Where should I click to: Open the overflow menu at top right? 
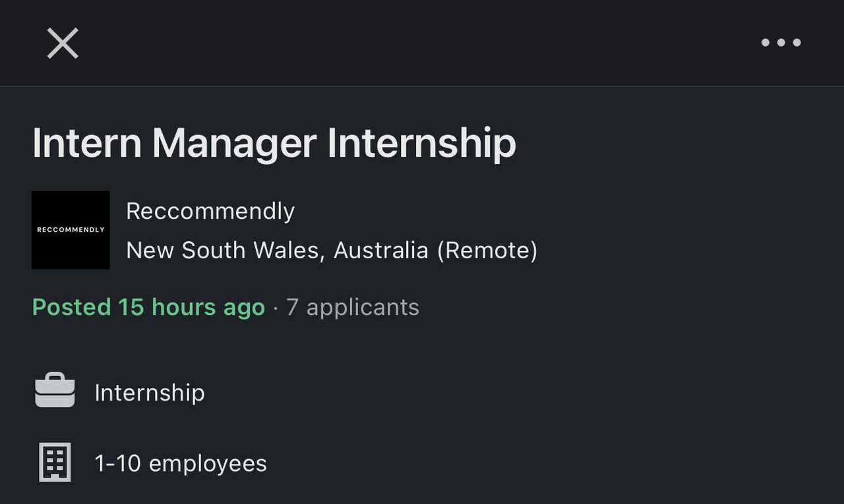[x=781, y=43]
